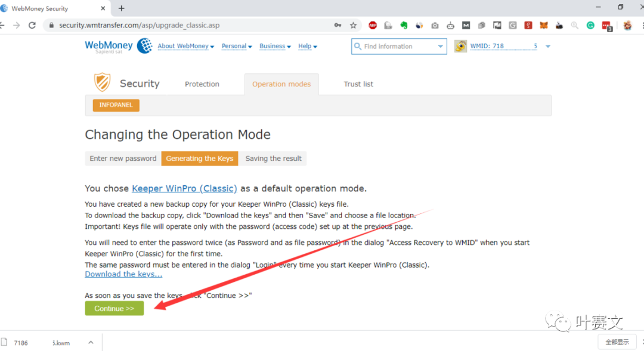Open the Grammarly extension icon
Viewport: 644px width, 351px height.
coord(590,26)
